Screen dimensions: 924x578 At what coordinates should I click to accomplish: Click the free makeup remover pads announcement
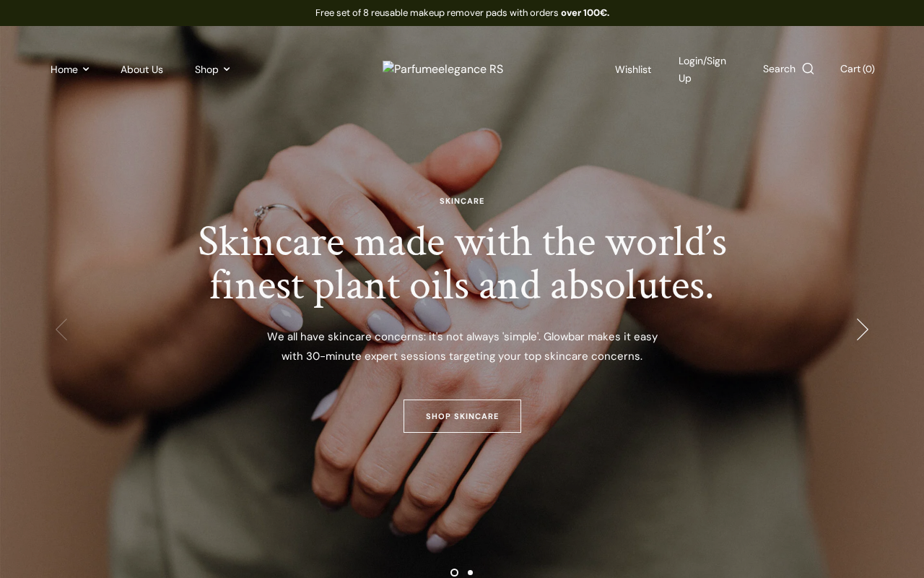[462, 12]
